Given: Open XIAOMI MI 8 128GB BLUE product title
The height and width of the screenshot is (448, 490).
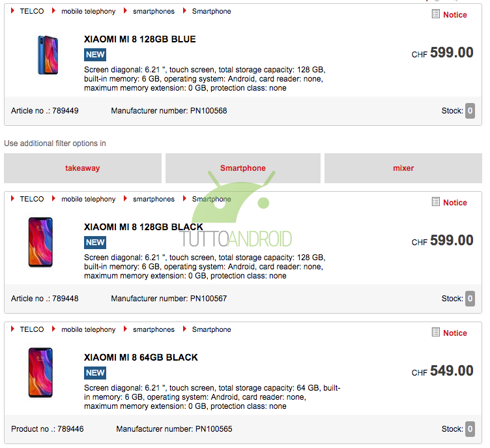Looking at the screenshot, I should (x=139, y=39).
